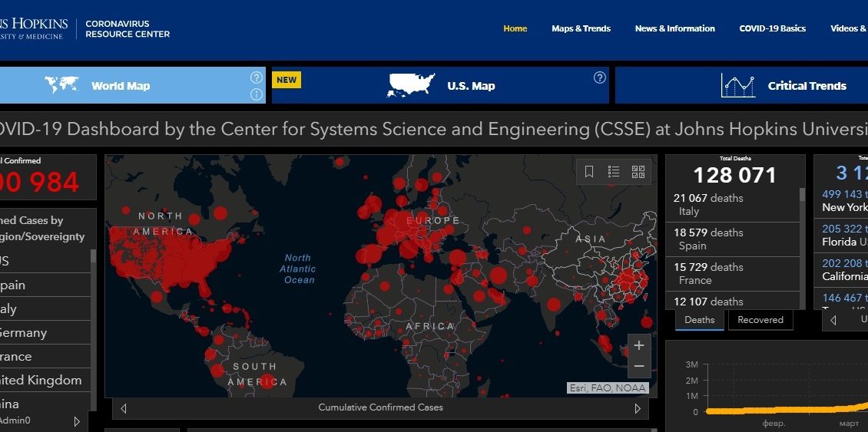
Task: Click the EUROPE label on the map
Action: tap(433, 220)
